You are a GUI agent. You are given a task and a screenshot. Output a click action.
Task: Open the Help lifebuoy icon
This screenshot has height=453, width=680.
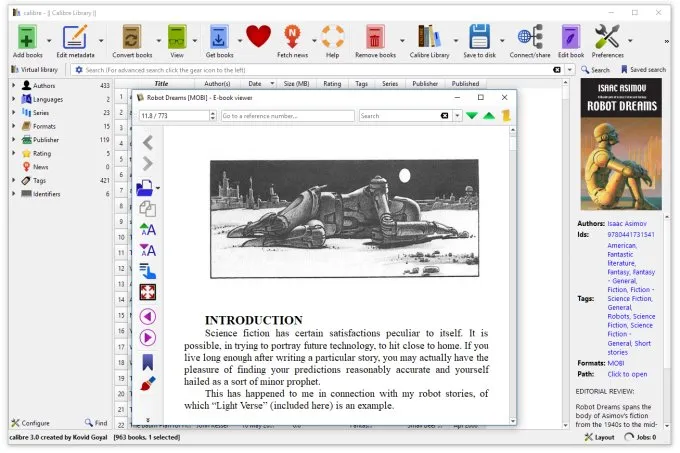[x=333, y=37]
